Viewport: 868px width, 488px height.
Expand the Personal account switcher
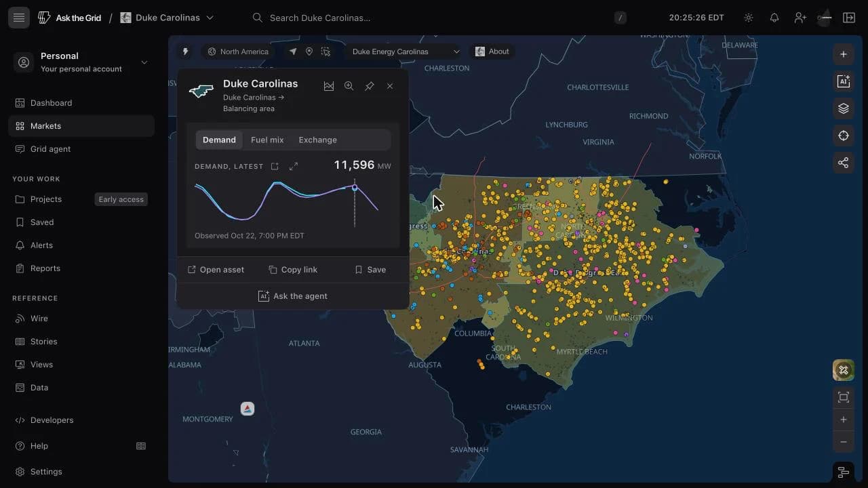click(81, 62)
